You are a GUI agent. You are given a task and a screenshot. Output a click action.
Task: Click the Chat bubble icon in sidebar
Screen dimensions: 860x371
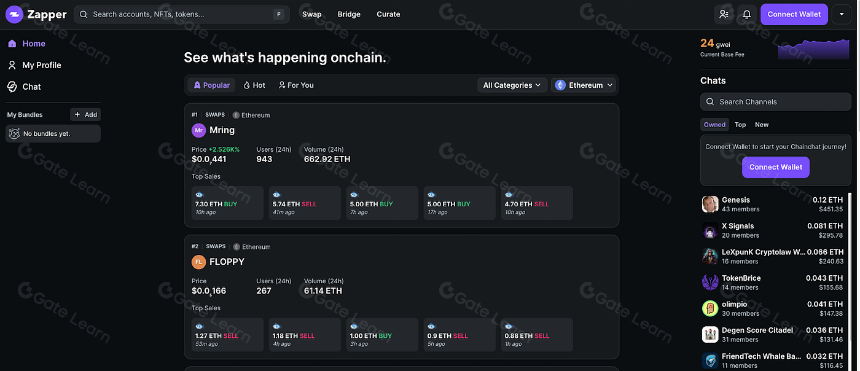pyautogui.click(x=12, y=87)
